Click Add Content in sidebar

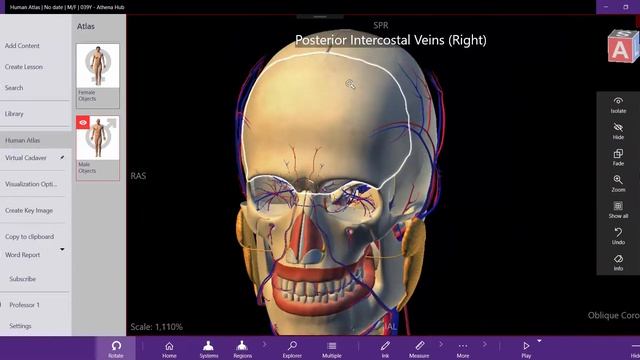pos(22,46)
